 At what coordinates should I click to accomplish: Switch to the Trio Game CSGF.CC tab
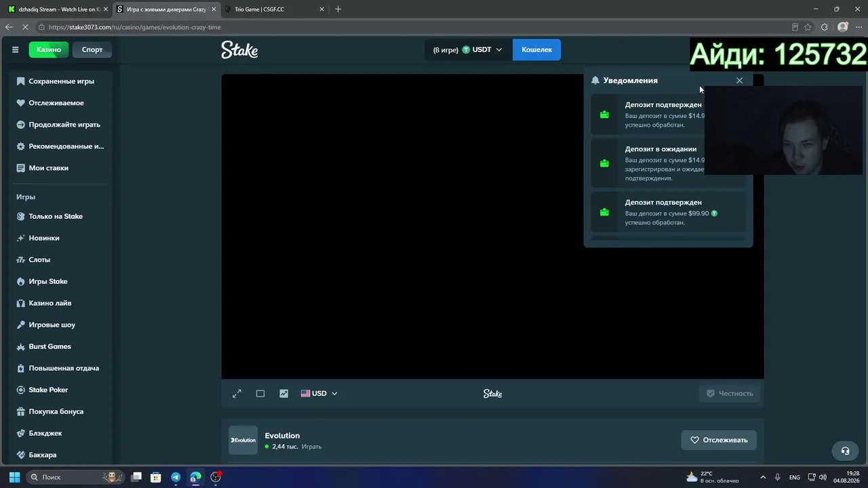click(x=273, y=9)
